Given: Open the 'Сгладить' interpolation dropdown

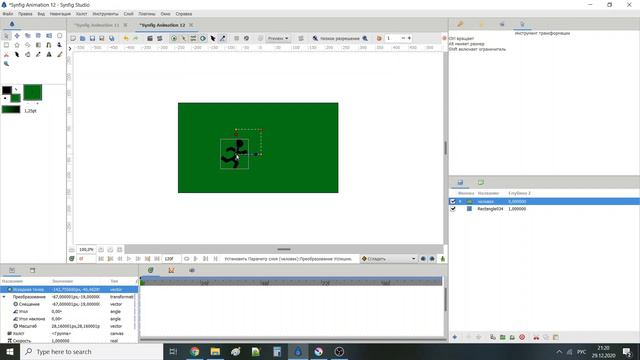Looking at the screenshot, I should (x=389, y=259).
